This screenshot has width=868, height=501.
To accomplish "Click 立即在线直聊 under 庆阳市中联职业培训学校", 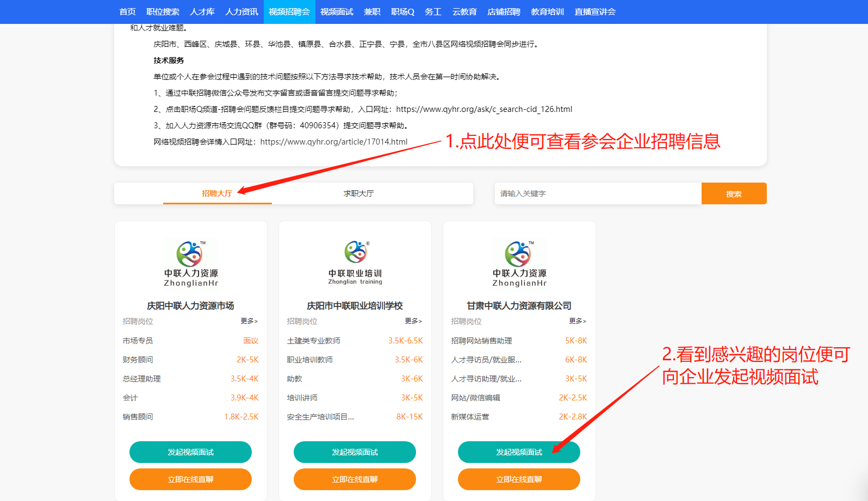I will coord(355,479).
